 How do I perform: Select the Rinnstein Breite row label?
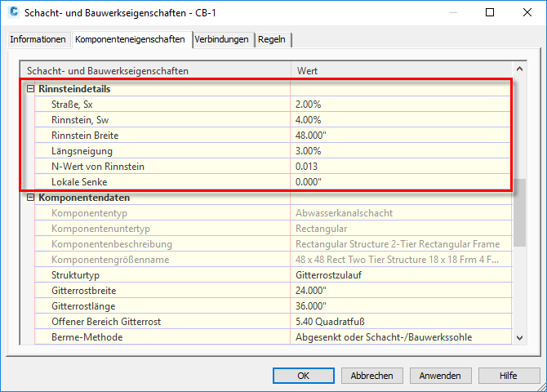point(85,136)
